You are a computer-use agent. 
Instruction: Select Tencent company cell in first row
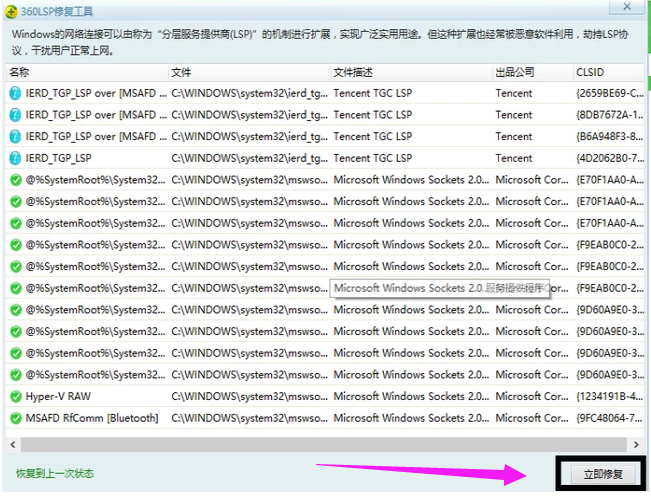point(514,93)
